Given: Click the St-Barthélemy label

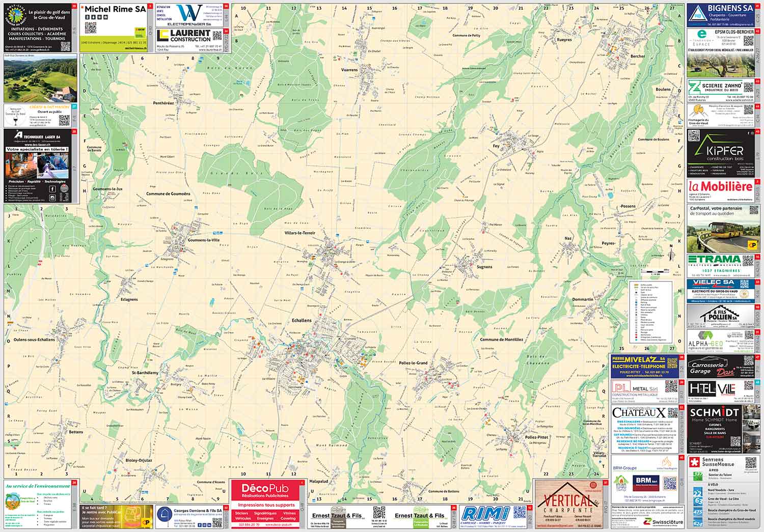Looking at the screenshot, I should pos(145,373).
